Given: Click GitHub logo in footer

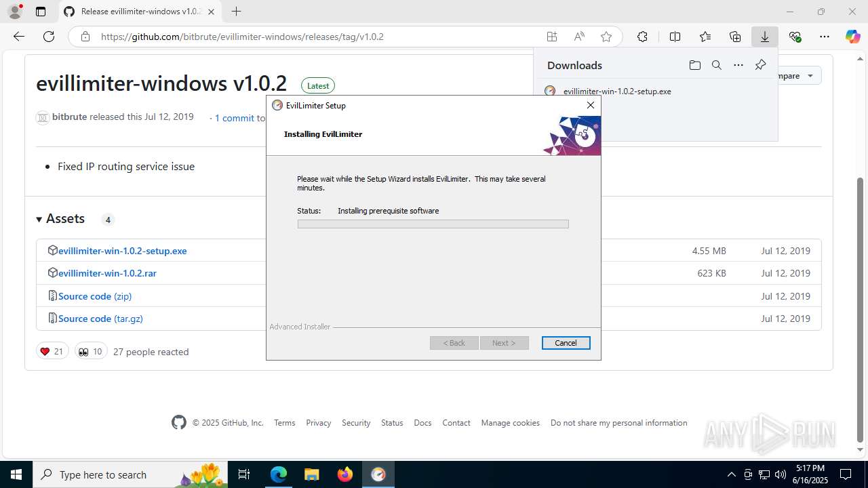Looking at the screenshot, I should coord(178,422).
